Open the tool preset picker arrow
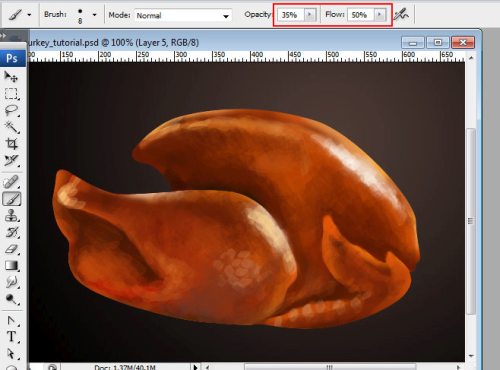This screenshot has width=500, height=370. tap(29, 15)
